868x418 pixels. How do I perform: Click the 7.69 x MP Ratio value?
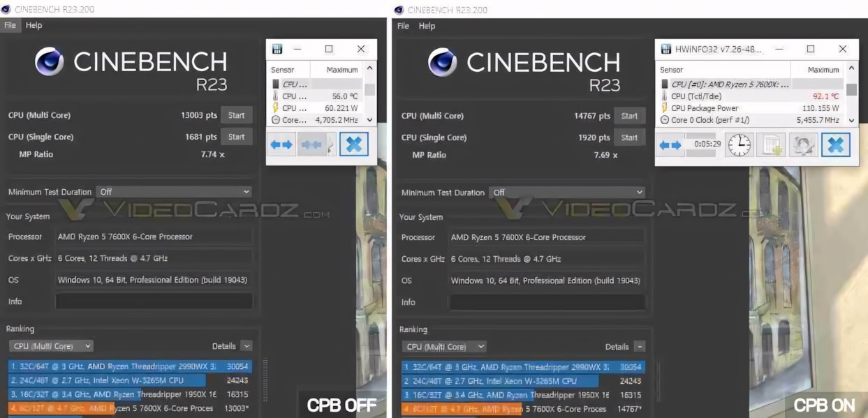(x=605, y=155)
